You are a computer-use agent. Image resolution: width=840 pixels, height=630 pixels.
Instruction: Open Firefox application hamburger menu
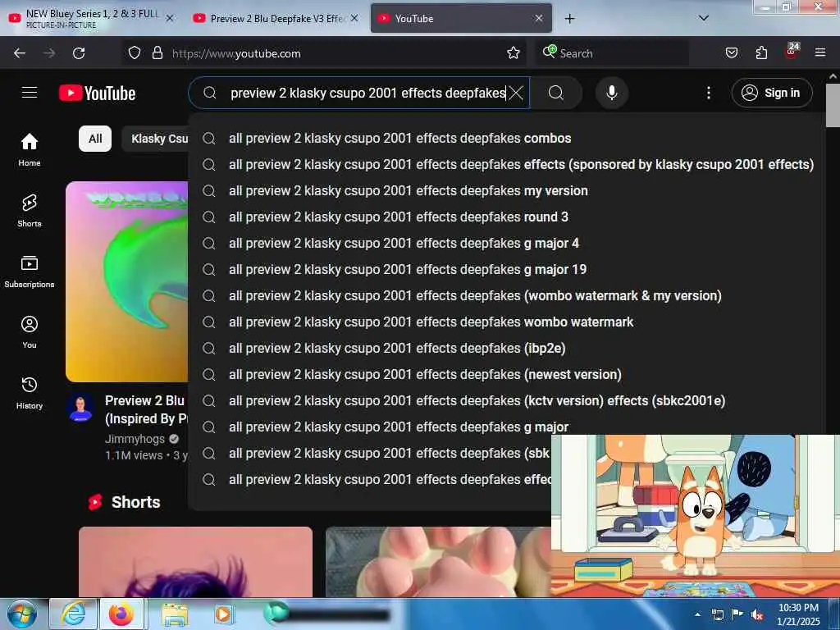pyautogui.click(x=820, y=53)
